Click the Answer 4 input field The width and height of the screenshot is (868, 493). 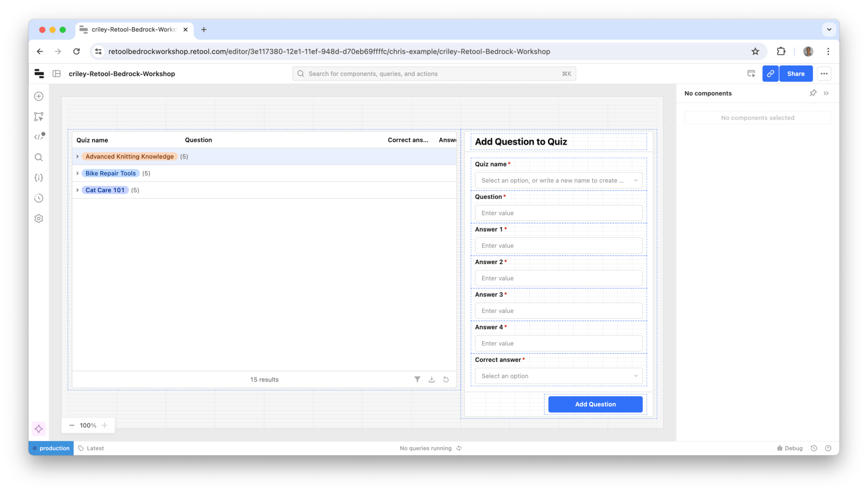click(558, 344)
